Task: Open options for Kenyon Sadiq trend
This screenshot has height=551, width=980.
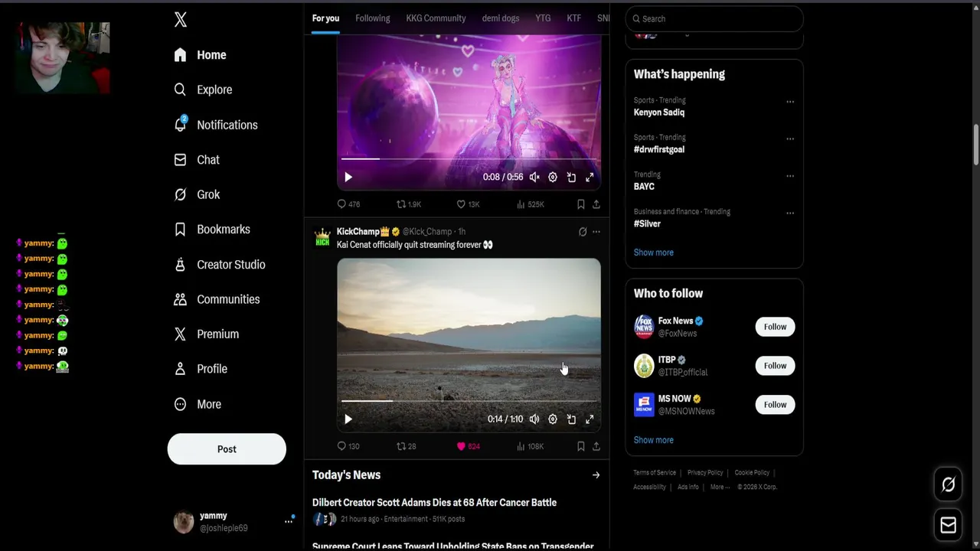Action: (790, 102)
